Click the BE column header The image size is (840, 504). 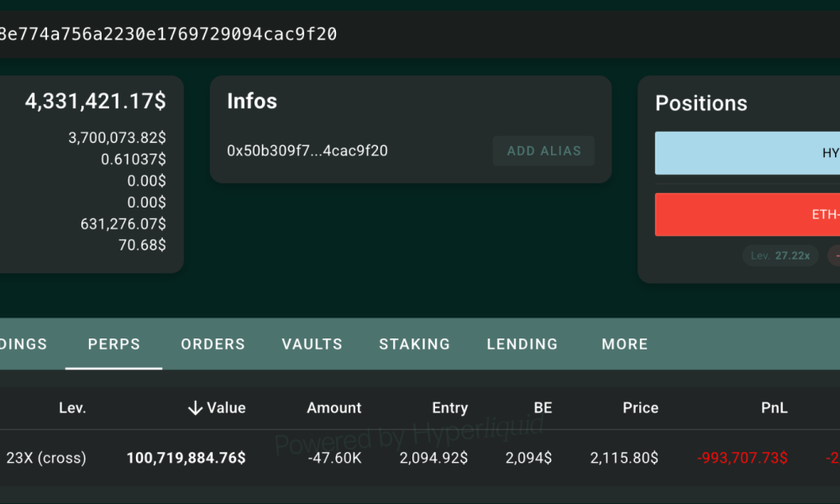point(543,408)
